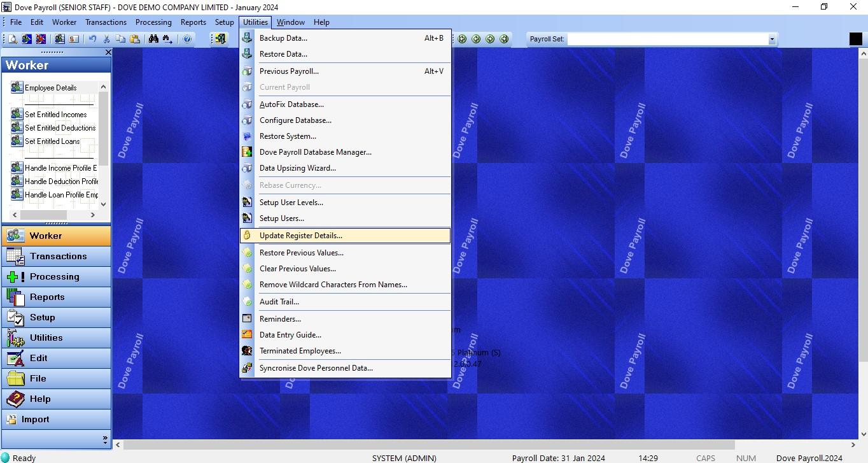Click the Terminated Employees menu icon
The image size is (868, 463).
pyautogui.click(x=247, y=351)
